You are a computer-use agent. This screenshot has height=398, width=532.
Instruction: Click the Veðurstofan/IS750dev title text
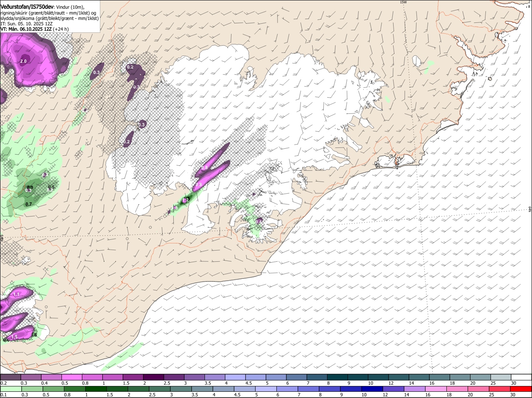pos(27,7)
